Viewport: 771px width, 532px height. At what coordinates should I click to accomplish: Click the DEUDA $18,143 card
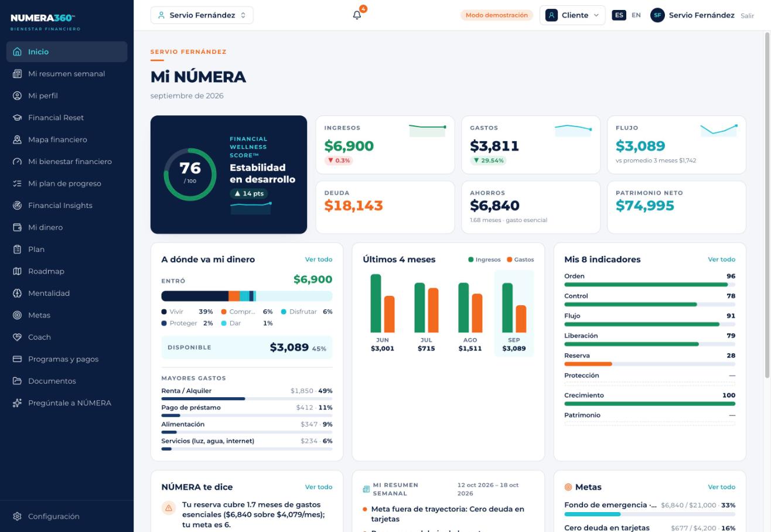pos(385,207)
